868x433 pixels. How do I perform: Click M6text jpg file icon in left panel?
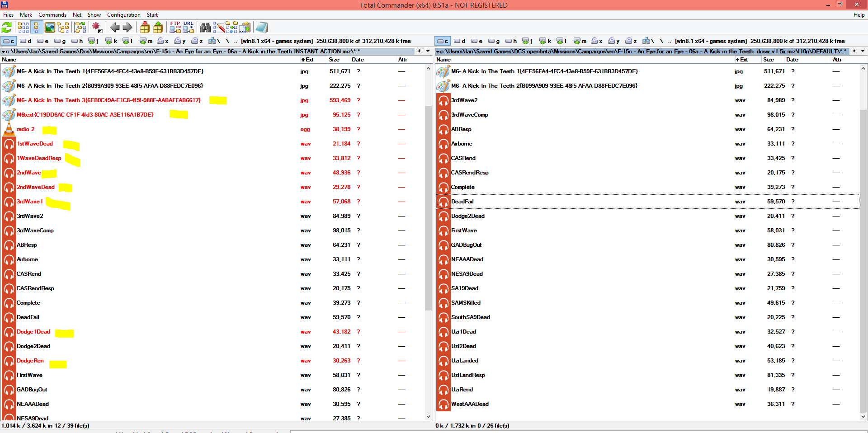tap(9, 115)
